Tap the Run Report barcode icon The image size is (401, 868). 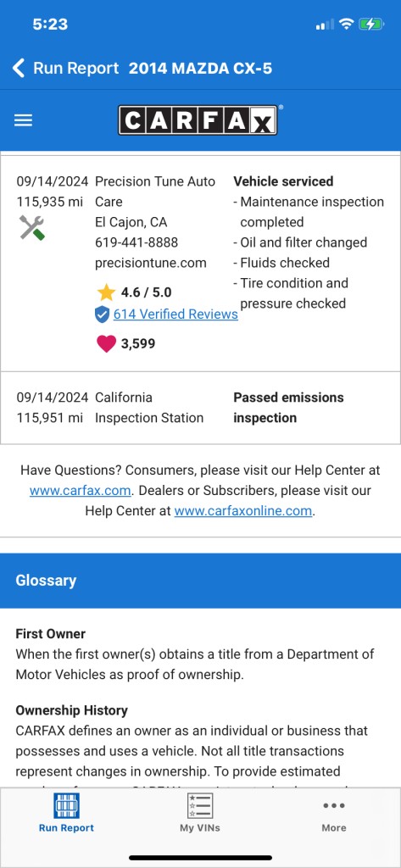(x=66, y=805)
